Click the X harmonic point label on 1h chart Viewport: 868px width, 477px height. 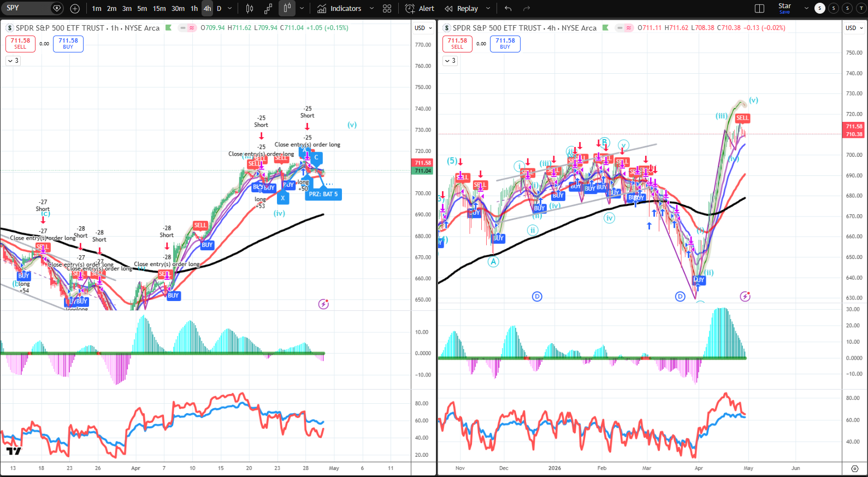[282, 198]
